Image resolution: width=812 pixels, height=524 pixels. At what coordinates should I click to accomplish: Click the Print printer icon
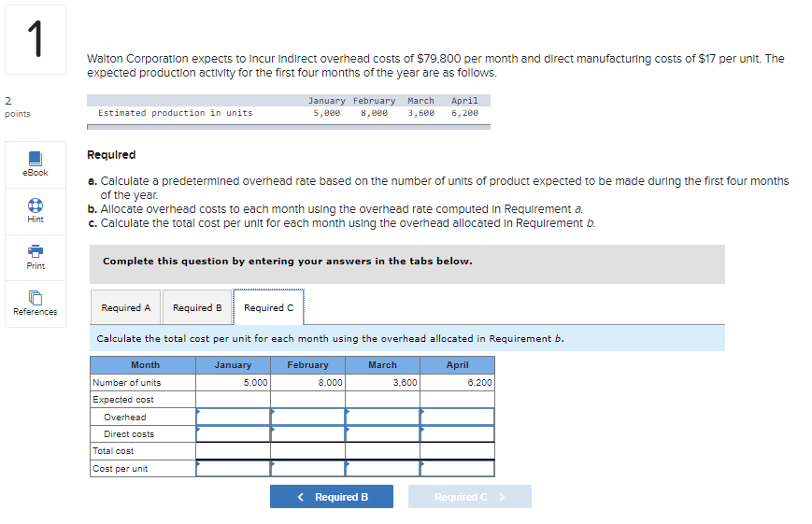pyautogui.click(x=36, y=251)
